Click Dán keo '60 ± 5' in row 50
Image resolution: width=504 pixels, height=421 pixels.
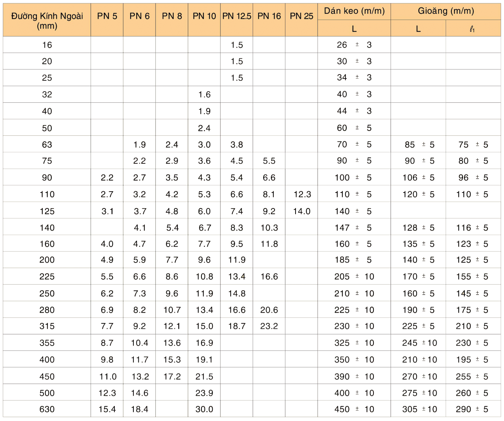coord(354,128)
